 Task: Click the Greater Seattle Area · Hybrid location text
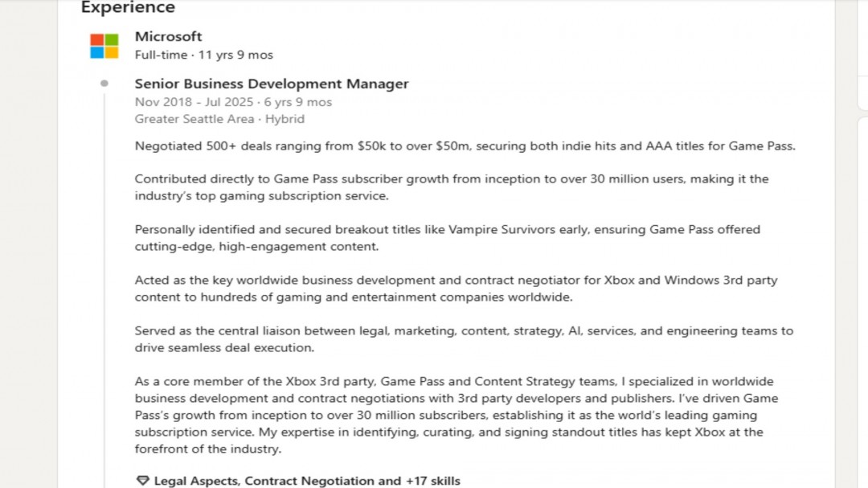(x=219, y=118)
